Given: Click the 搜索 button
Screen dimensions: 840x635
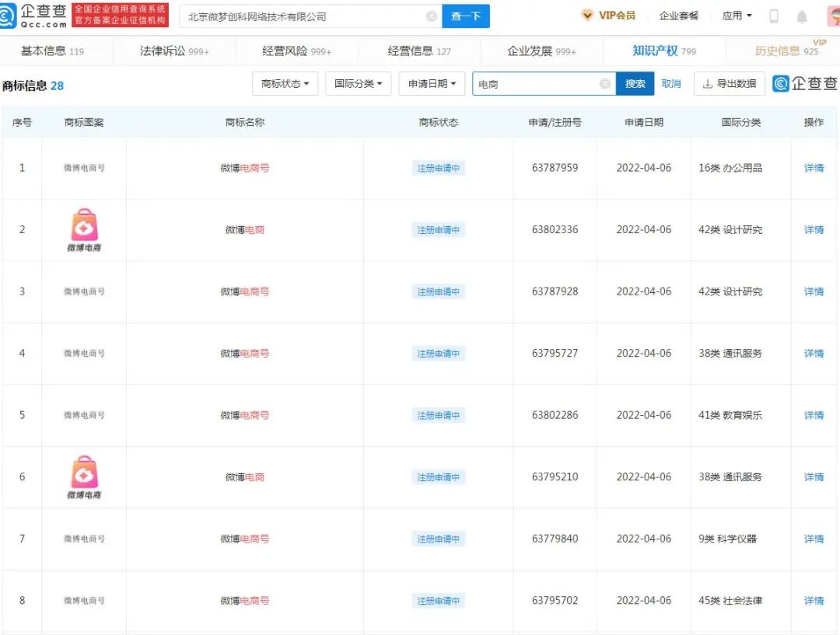Looking at the screenshot, I should 635,83.
